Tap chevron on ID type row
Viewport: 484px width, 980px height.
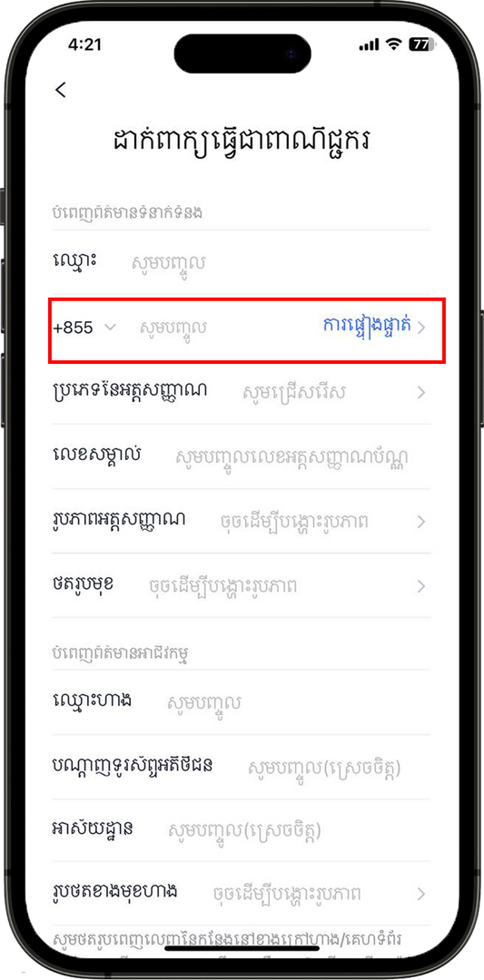pos(421,393)
